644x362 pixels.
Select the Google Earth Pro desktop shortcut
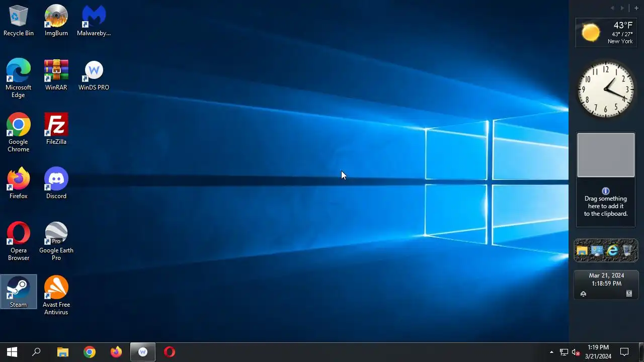pyautogui.click(x=56, y=241)
